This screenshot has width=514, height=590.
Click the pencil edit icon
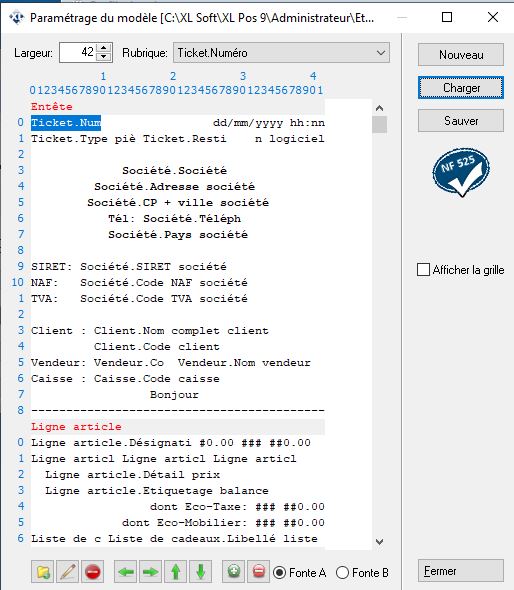(x=68, y=572)
